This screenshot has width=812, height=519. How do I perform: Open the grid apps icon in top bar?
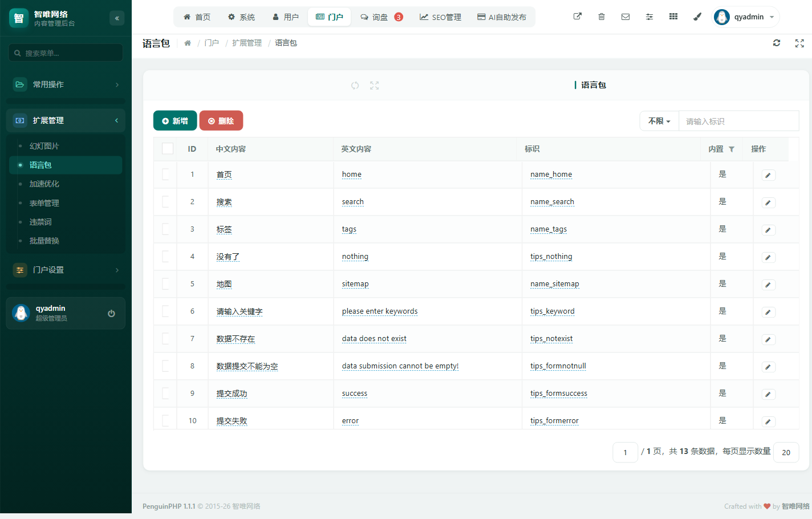pyautogui.click(x=673, y=17)
